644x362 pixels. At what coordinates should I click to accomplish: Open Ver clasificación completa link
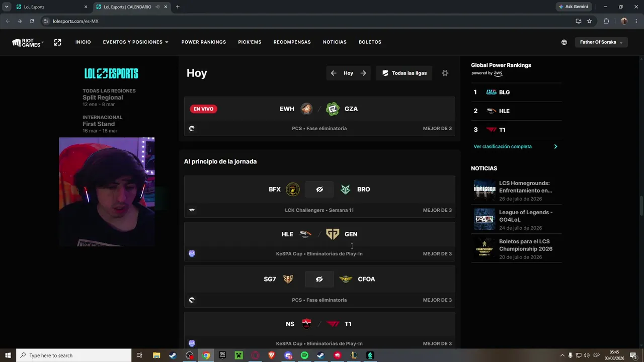click(515, 147)
